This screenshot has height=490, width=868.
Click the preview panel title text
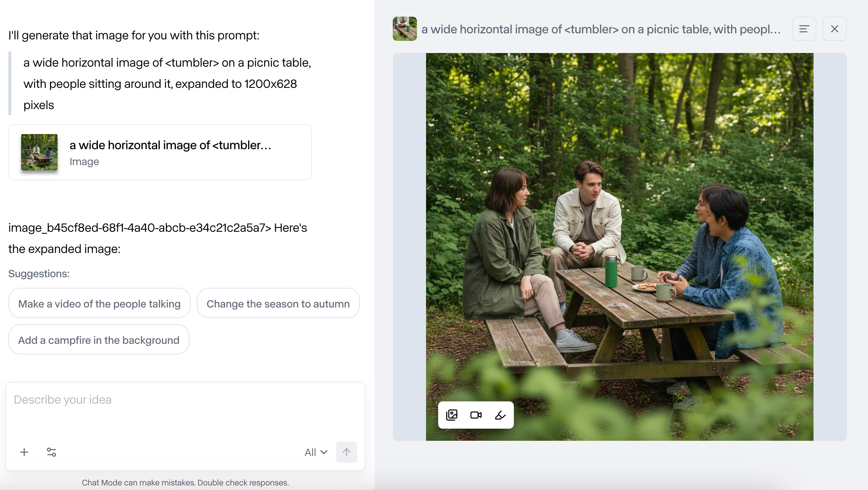pos(601,29)
